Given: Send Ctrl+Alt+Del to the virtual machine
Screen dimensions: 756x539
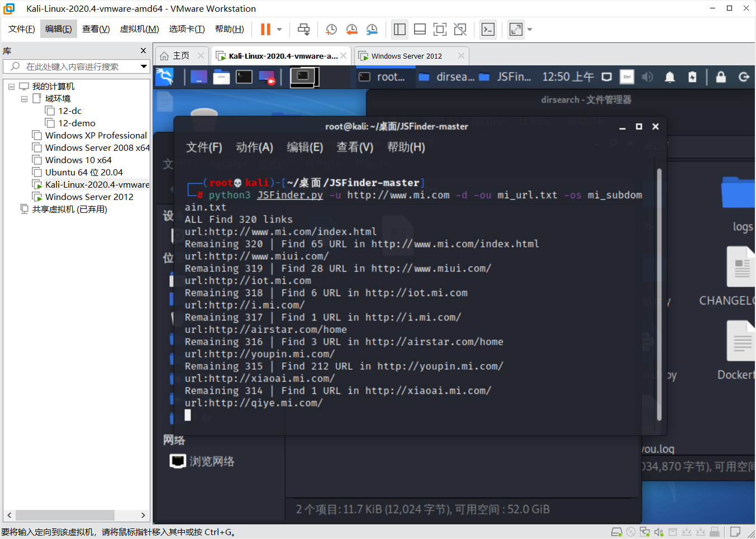Looking at the screenshot, I should click(303, 29).
